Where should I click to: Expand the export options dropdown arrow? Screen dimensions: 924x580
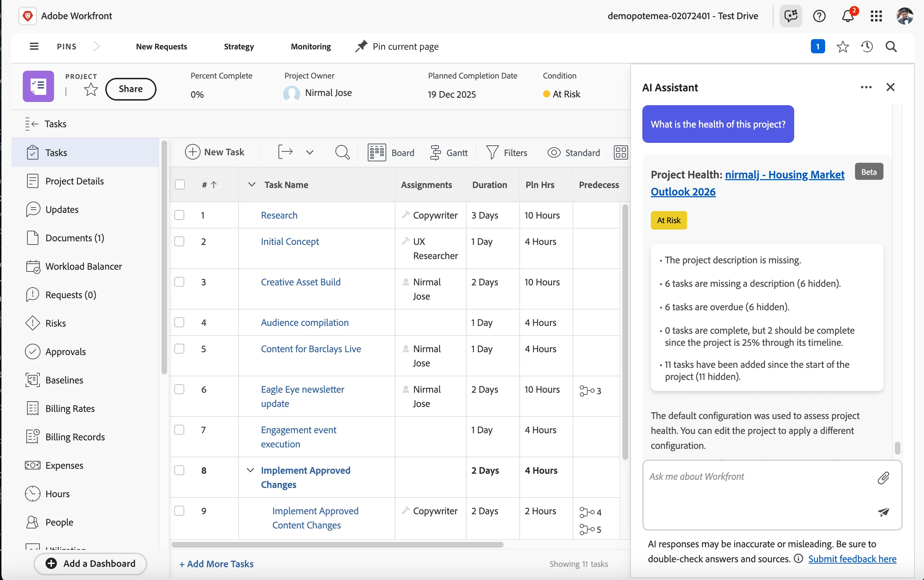(x=310, y=152)
